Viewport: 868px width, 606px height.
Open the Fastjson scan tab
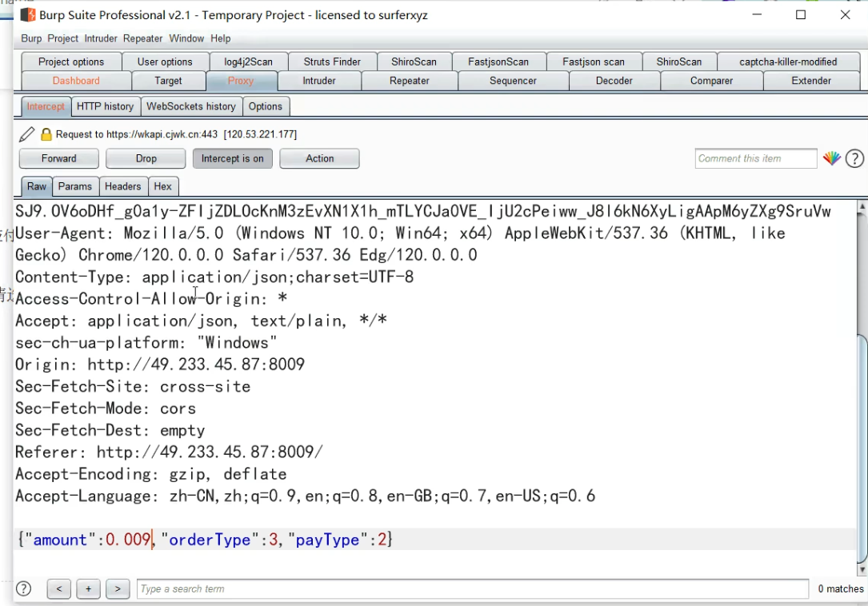click(x=594, y=62)
